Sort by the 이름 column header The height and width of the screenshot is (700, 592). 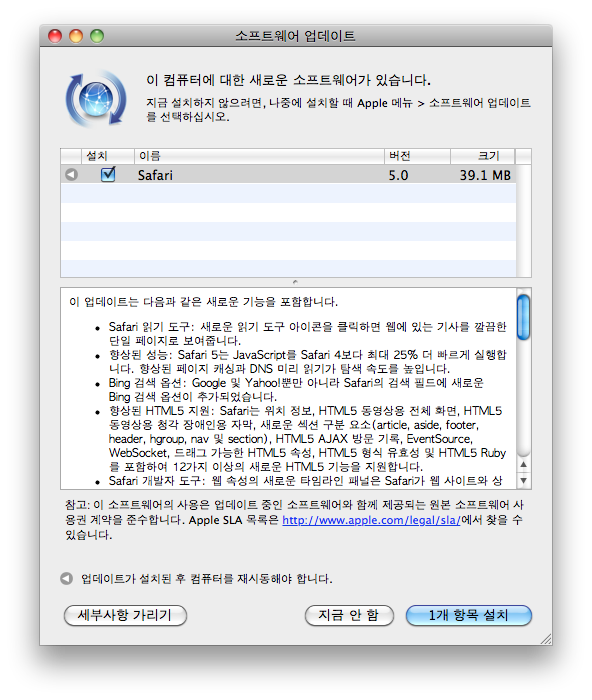259,156
